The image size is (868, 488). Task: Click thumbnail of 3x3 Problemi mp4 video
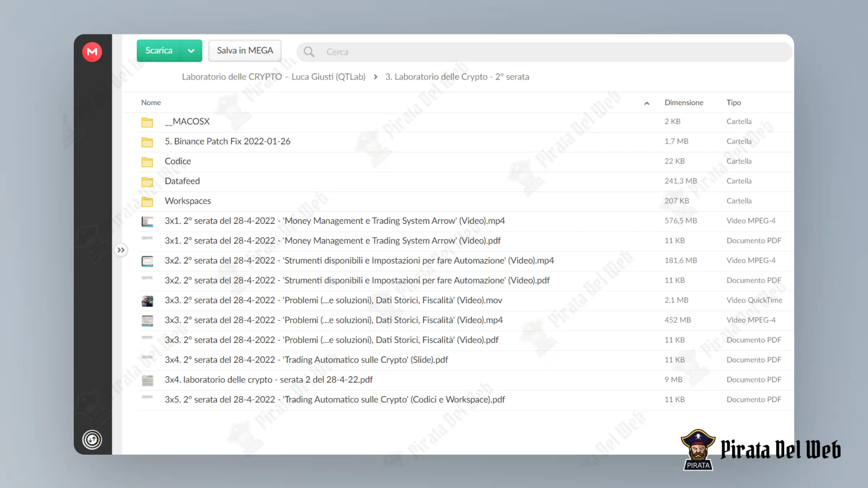pos(147,321)
